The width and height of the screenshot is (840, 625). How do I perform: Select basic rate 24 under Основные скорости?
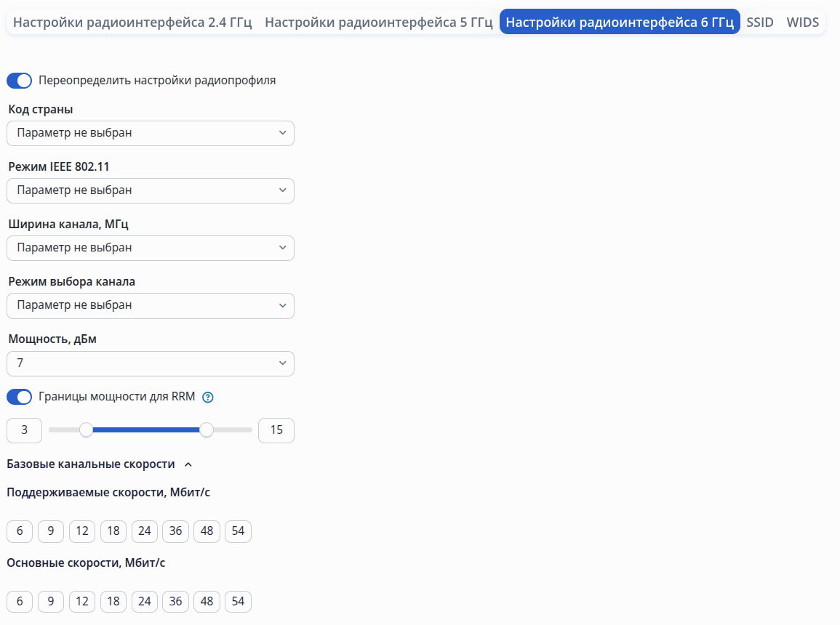[x=145, y=602]
